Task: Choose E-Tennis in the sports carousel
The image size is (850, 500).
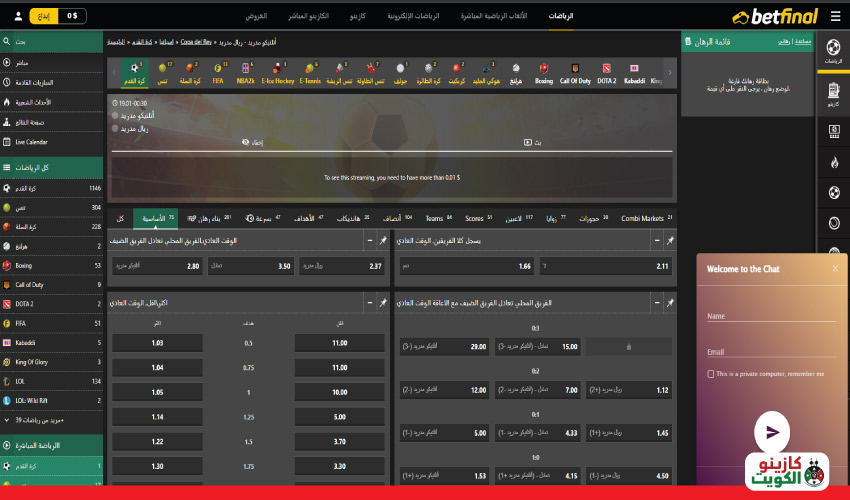Action: (x=310, y=73)
